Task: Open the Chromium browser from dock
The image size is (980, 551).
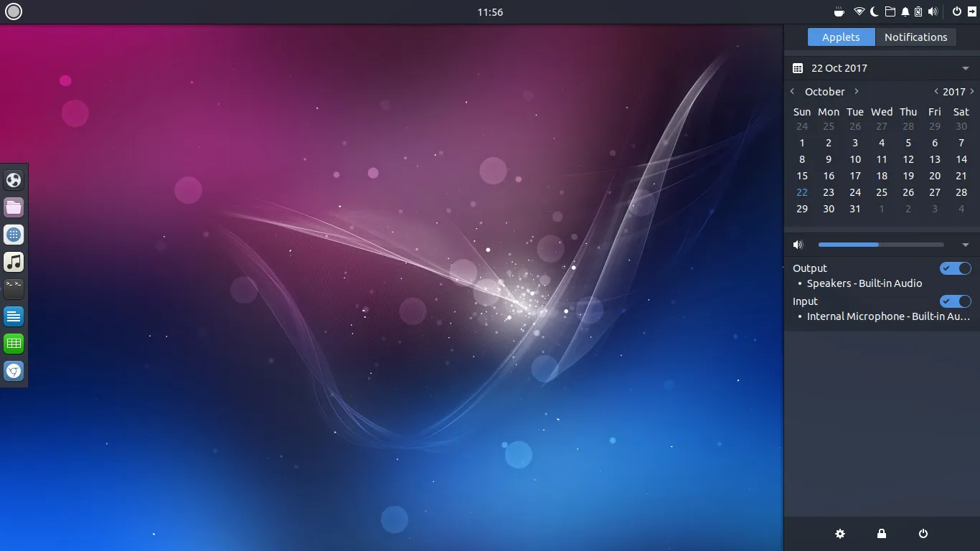Action: pos(14,371)
